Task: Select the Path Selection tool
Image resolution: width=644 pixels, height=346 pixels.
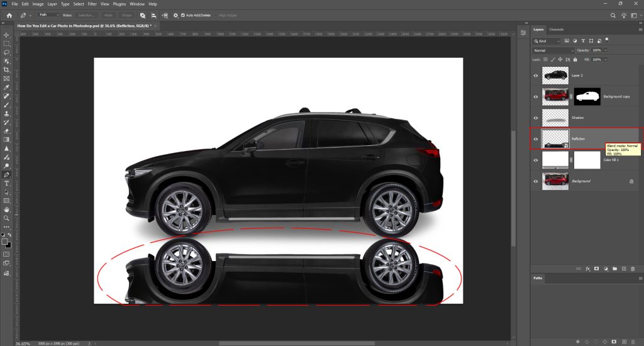Action: pyautogui.click(x=6, y=192)
